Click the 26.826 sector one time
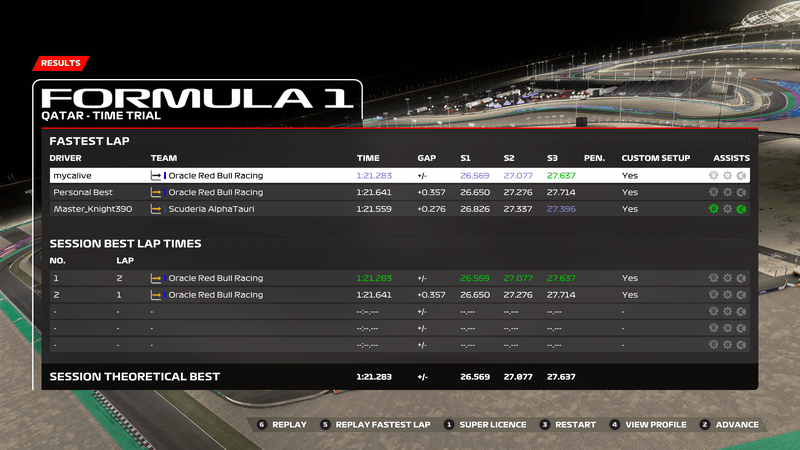Image resolution: width=800 pixels, height=450 pixels. [474, 209]
